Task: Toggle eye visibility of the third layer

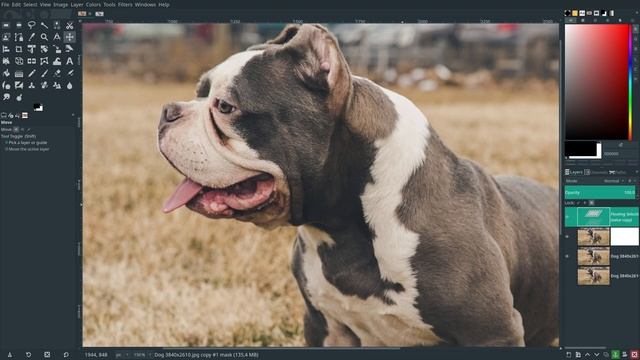Action: (567, 256)
